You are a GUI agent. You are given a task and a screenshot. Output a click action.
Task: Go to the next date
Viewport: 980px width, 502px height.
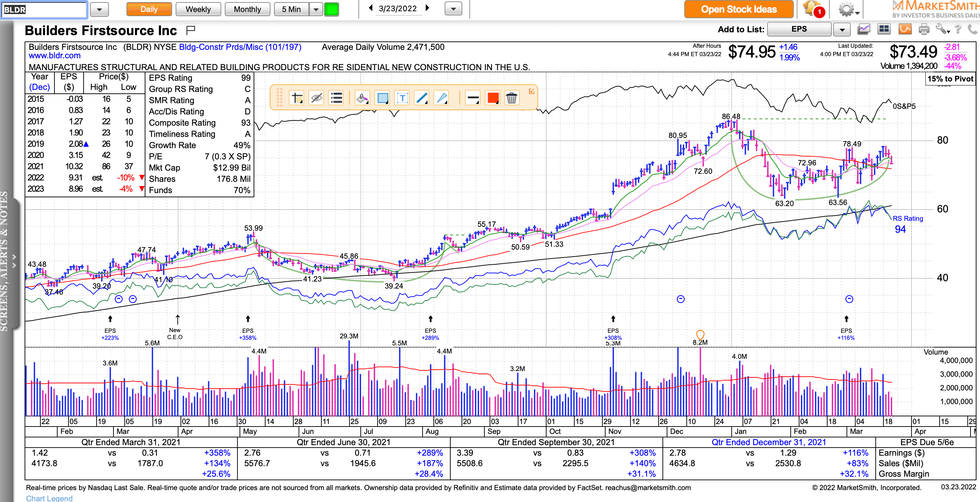[x=427, y=8]
